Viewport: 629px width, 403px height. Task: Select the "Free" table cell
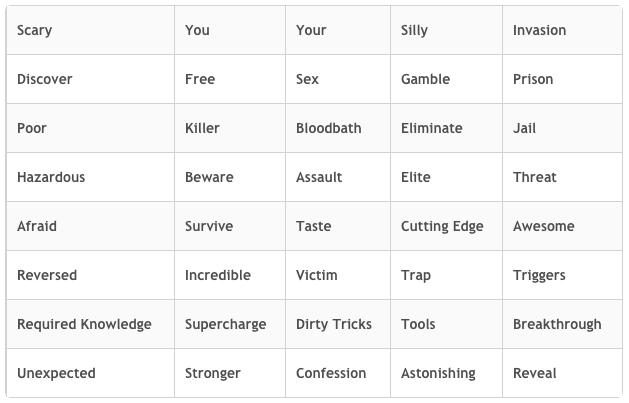coord(200,79)
